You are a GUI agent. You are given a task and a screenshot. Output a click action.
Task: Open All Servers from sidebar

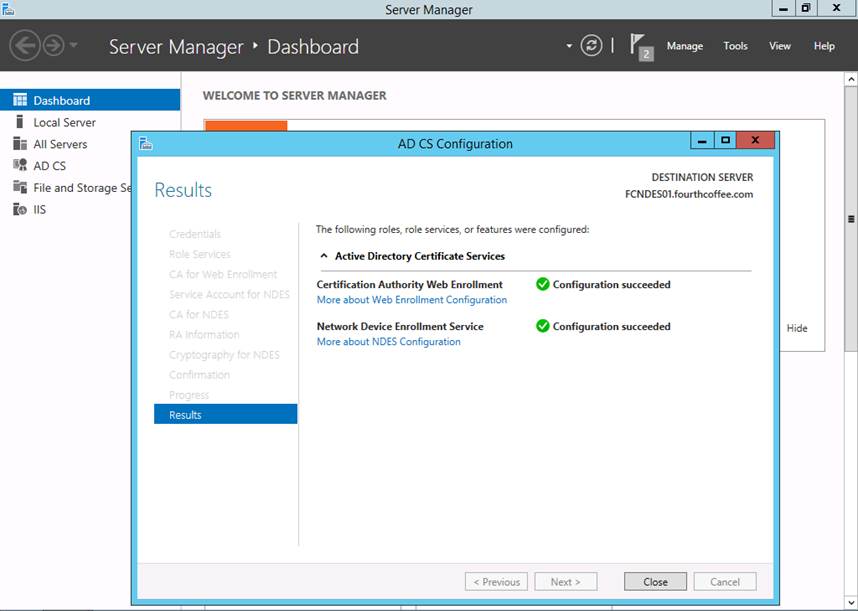point(20,144)
